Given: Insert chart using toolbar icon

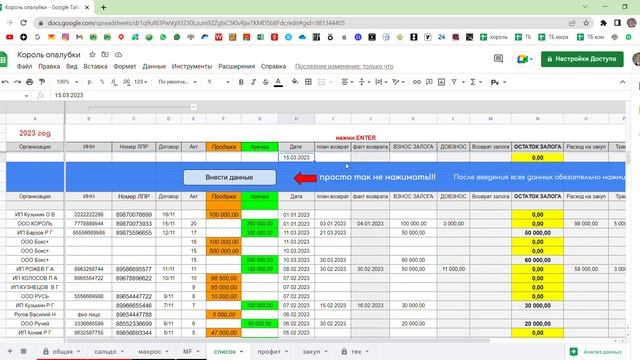Looking at the screenshot, I should point(441,82).
